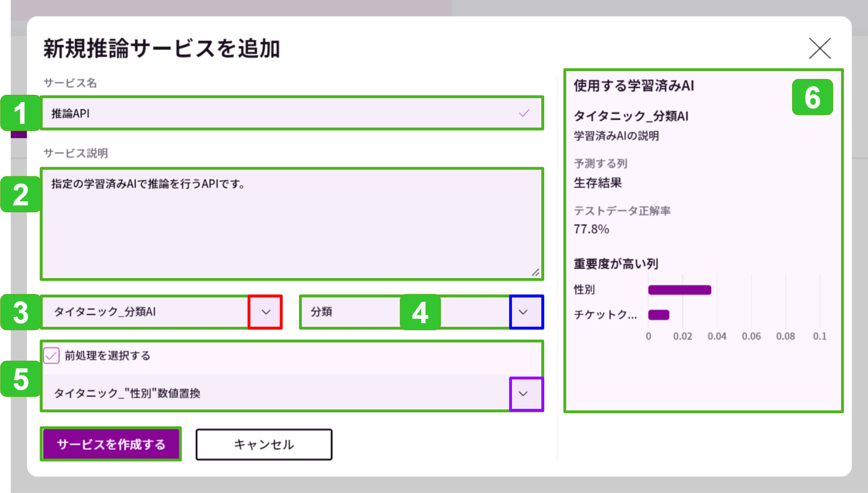Select the タイタニック_分類AI heading in the right panel
This screenshot has width=868, height=493.
[631, 117]
